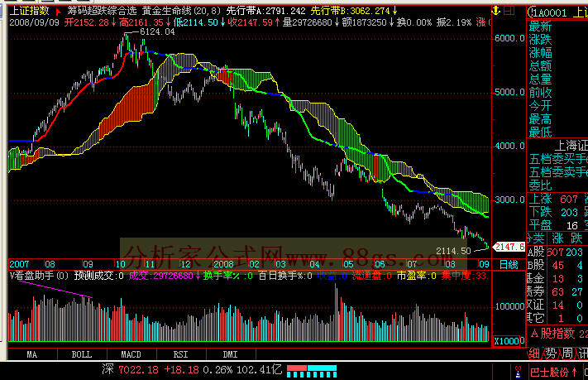Click the 1A0001 stock code
Image resolution: width=588 pixels, height=380 pixels.
click(551, 12)
